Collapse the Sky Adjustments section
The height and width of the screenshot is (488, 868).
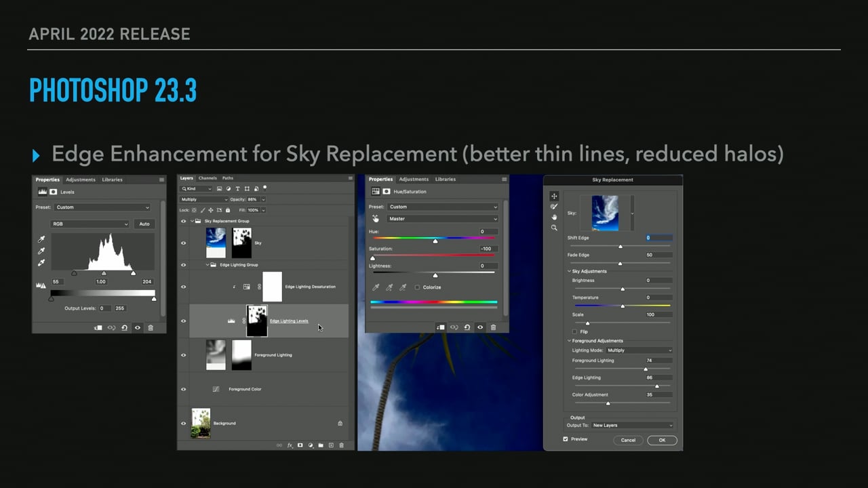pos(570,271)
